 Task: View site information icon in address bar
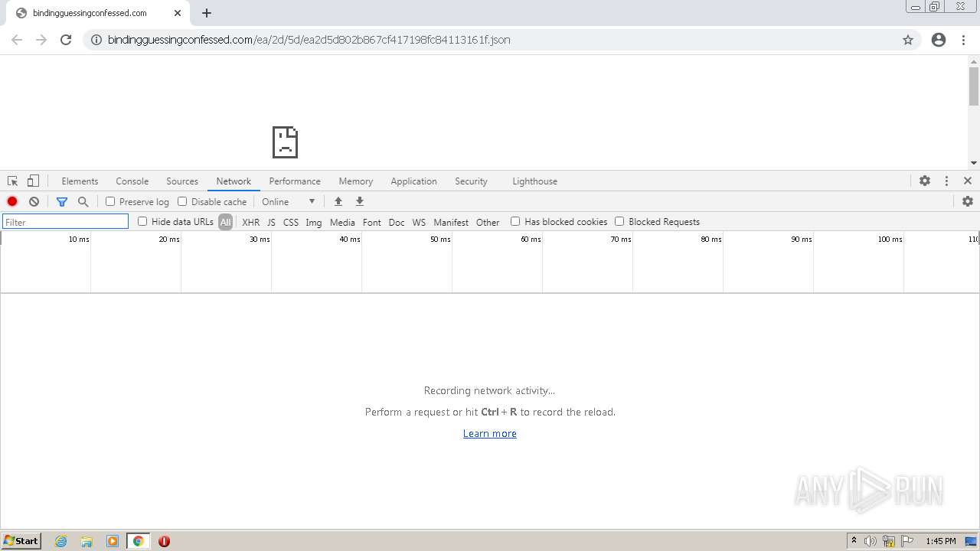click(96, 40)
